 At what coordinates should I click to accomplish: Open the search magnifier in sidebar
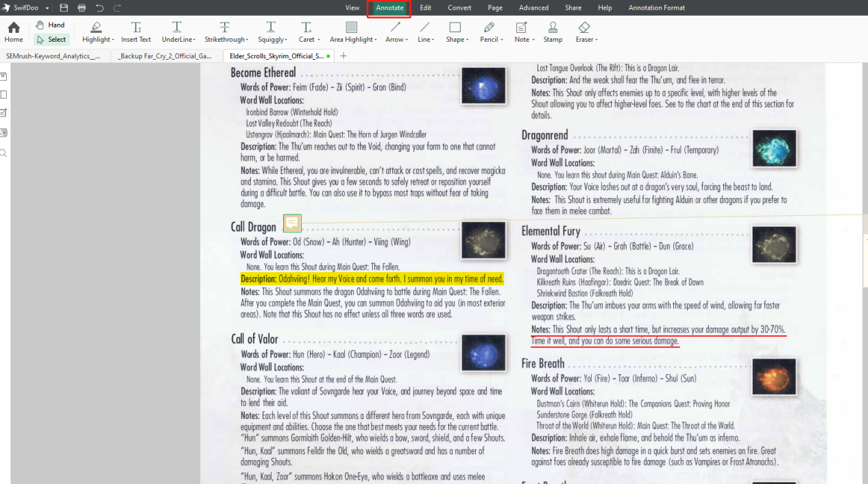point(4,153)
